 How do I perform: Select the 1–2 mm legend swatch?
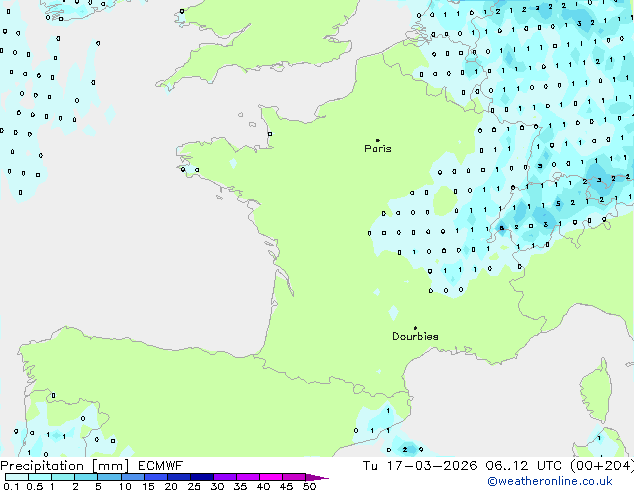[x=63, y=477]
